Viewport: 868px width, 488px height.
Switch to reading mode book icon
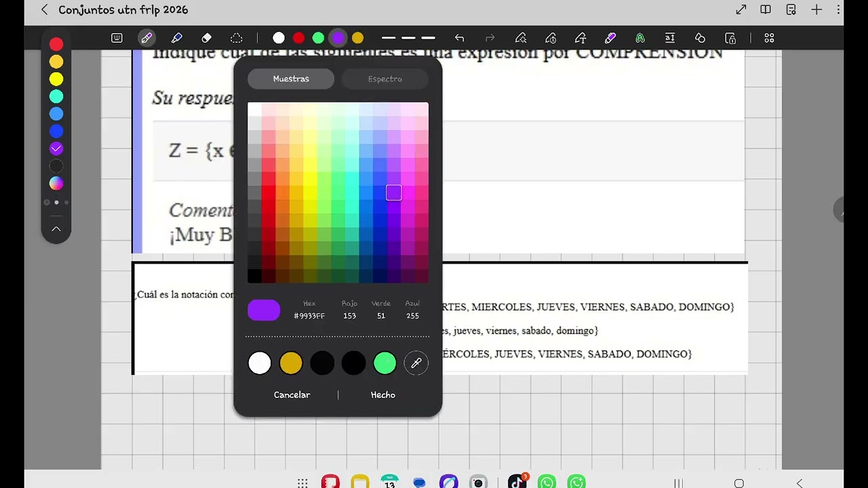[x=766, y=10]
